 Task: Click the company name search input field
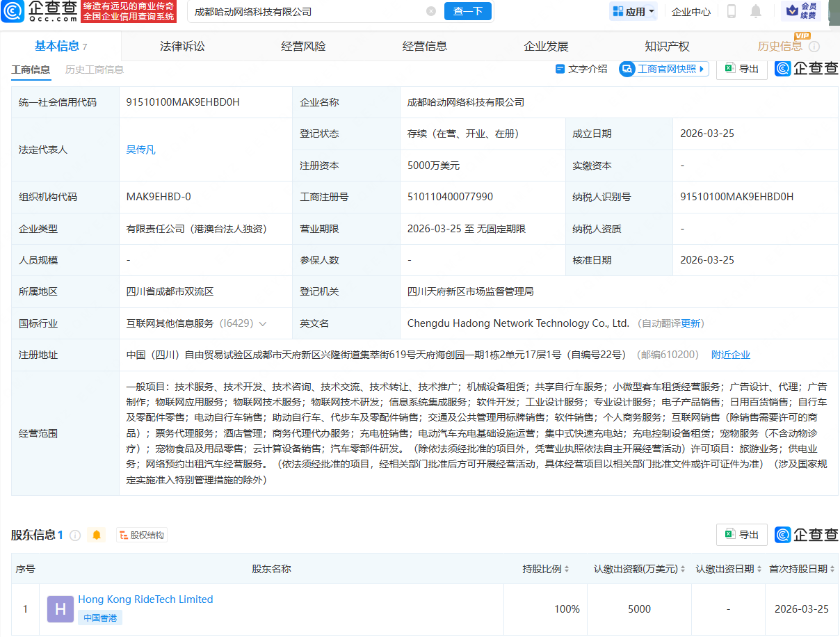coord(306,11)
